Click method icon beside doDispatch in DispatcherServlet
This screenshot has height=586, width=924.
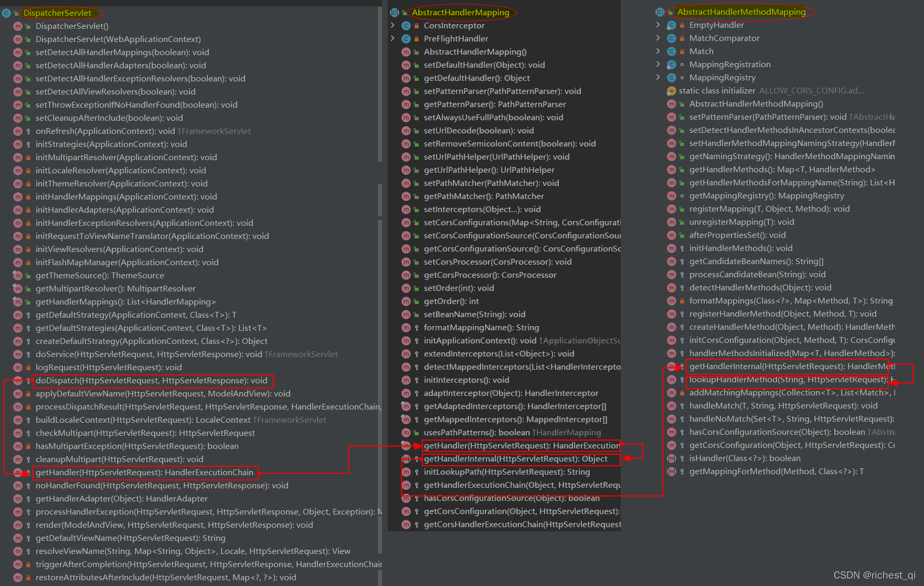[17, 381]
